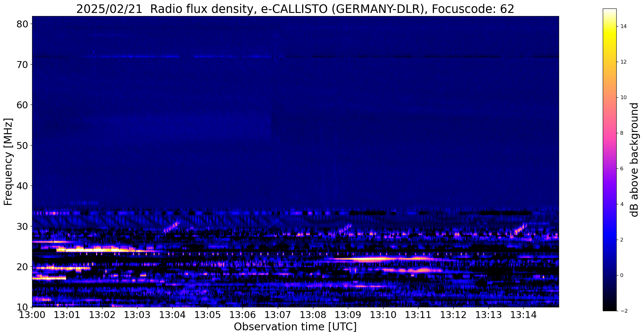644x336 pixels.
Task: Click the 10 MHz frequency tick label
Action: [23, 307]
